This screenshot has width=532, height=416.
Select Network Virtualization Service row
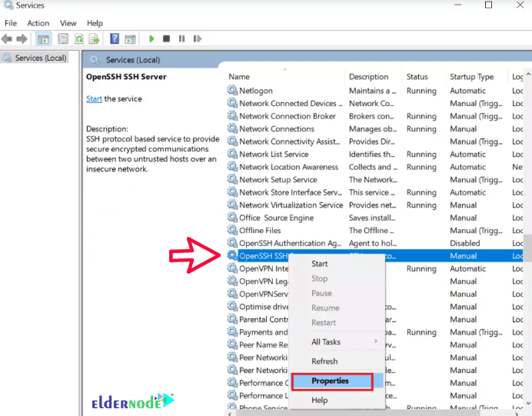374,205
